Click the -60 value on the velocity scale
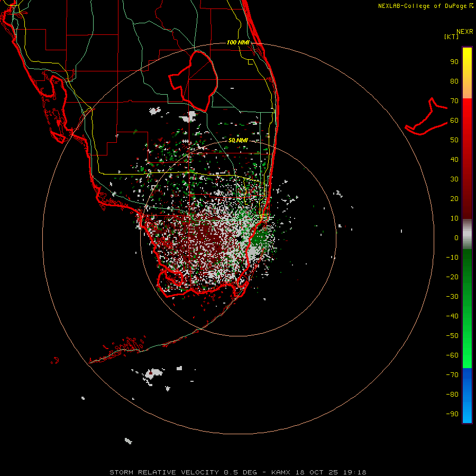The height and width of the screenshot is (476, 476). 452,355
